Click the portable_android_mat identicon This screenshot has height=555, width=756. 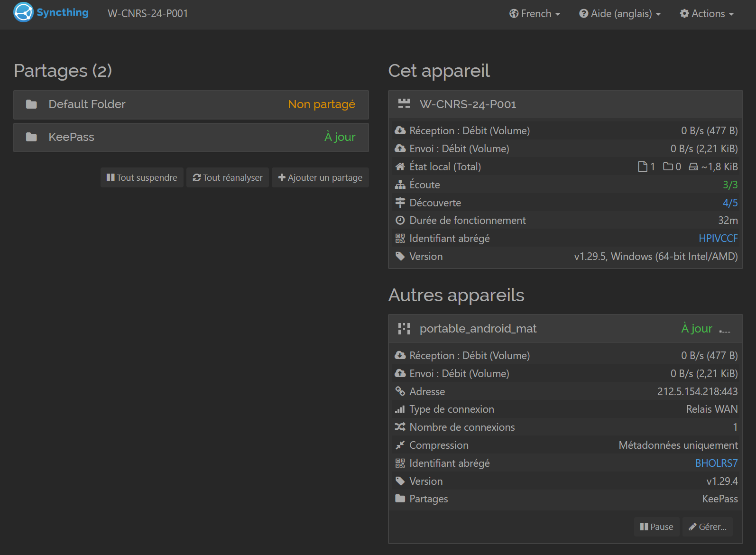tap(404, 328)
